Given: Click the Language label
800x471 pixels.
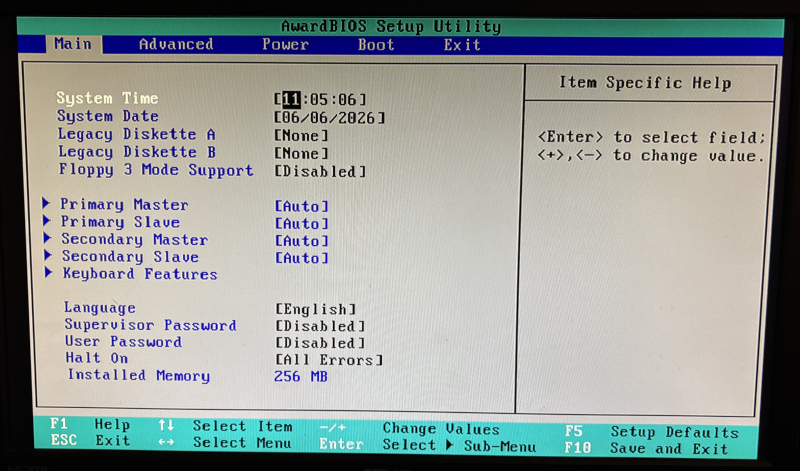Looking at the screenshot, I should click(99, 308).
